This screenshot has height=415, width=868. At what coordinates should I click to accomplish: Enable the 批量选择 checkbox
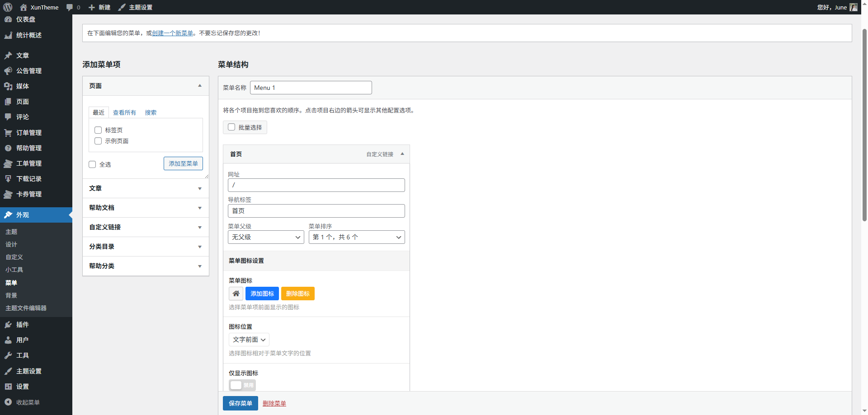tap(231, 127)
